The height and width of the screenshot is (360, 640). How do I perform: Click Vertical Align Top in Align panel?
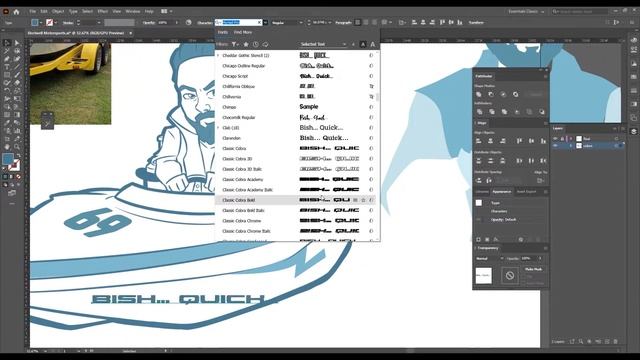pyautogui.click(x=519, y=141)
